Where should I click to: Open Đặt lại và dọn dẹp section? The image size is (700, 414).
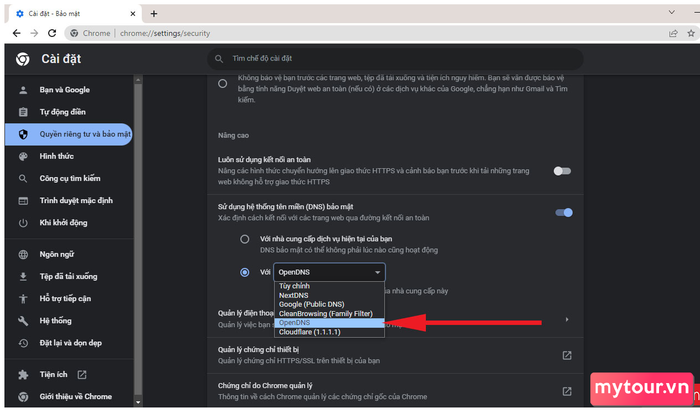point(69,343)
